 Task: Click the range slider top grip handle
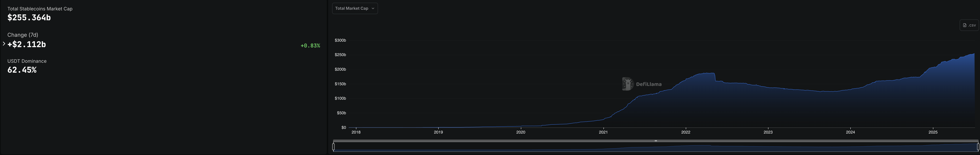656,141
